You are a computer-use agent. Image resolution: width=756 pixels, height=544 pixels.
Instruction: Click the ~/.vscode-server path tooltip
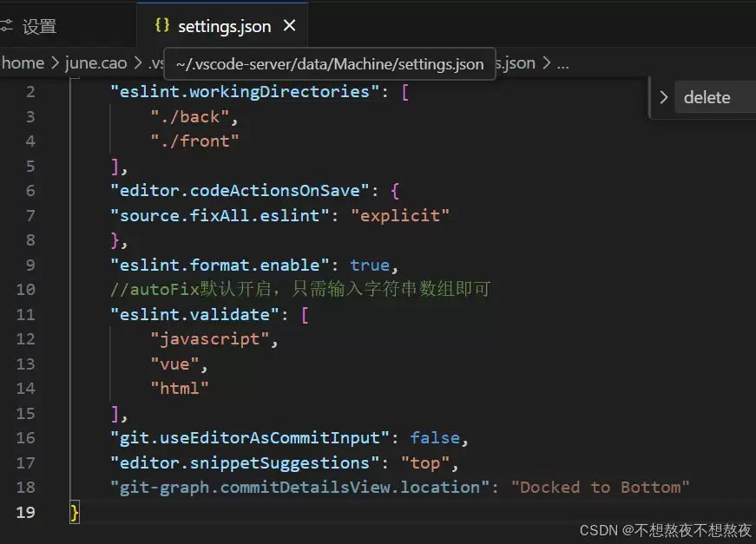330,63
